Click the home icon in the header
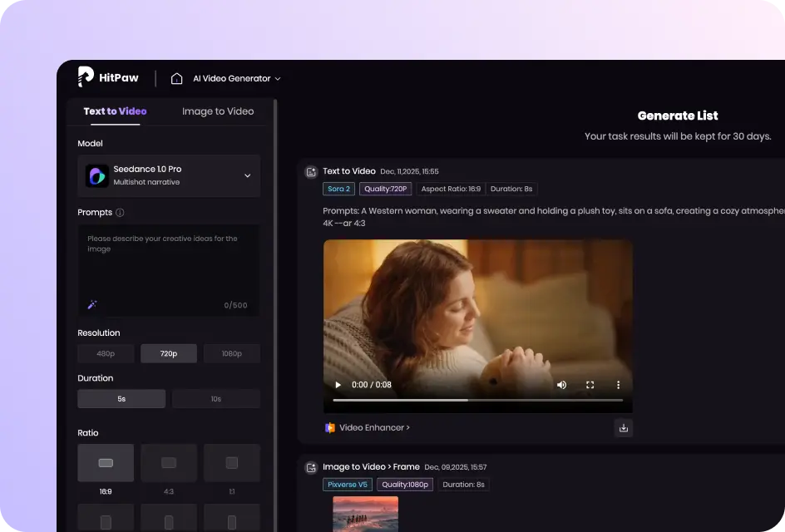Screen dimensions: 785x532 click(176, 78)
